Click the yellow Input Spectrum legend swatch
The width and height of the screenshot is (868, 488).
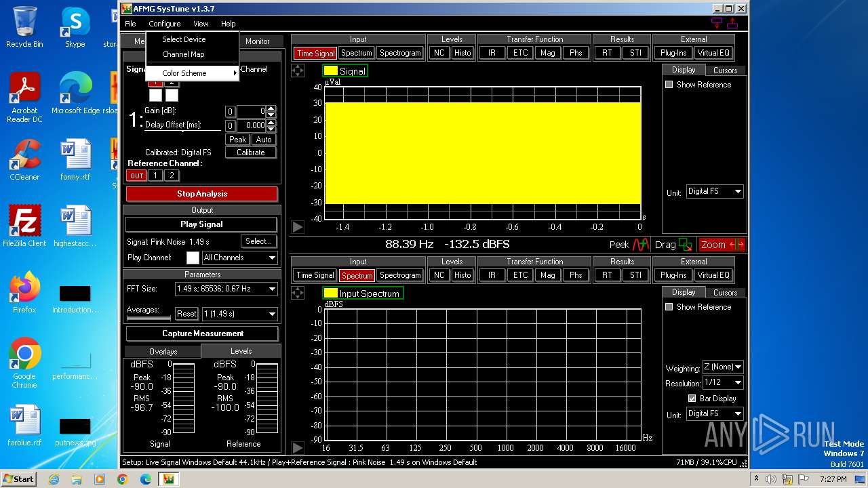point(330,293)
